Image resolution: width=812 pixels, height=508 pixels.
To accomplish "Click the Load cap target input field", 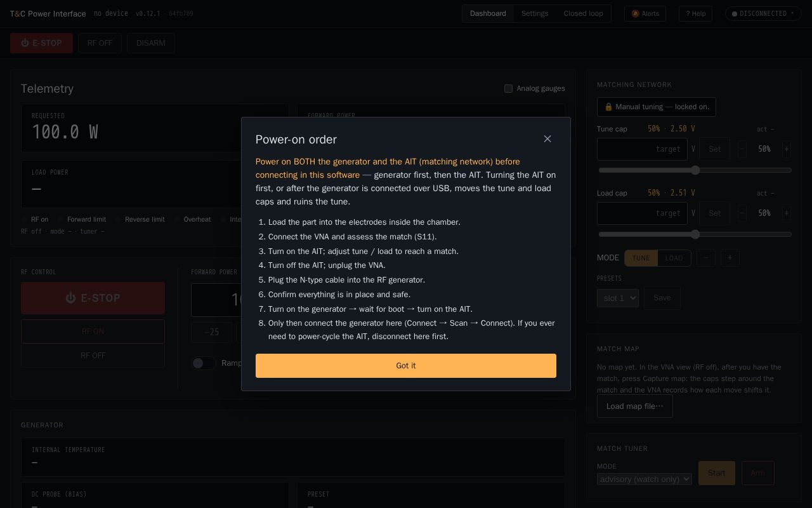I will click(642, 213).
